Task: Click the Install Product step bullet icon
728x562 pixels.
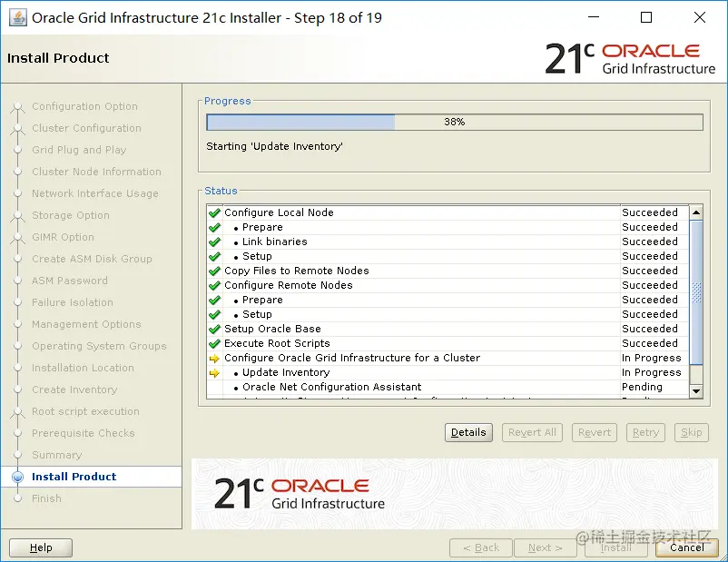Action: pyautogui.click(x=17, y=477)
